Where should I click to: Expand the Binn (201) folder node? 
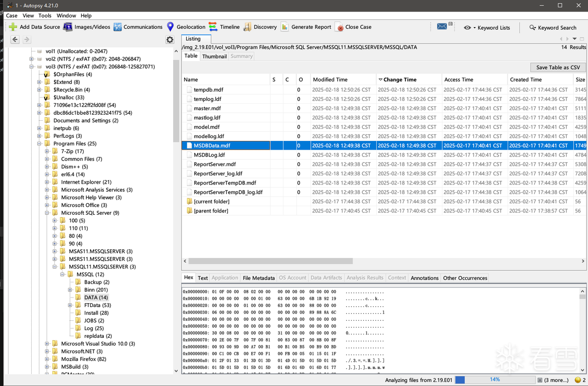point(70,290)
